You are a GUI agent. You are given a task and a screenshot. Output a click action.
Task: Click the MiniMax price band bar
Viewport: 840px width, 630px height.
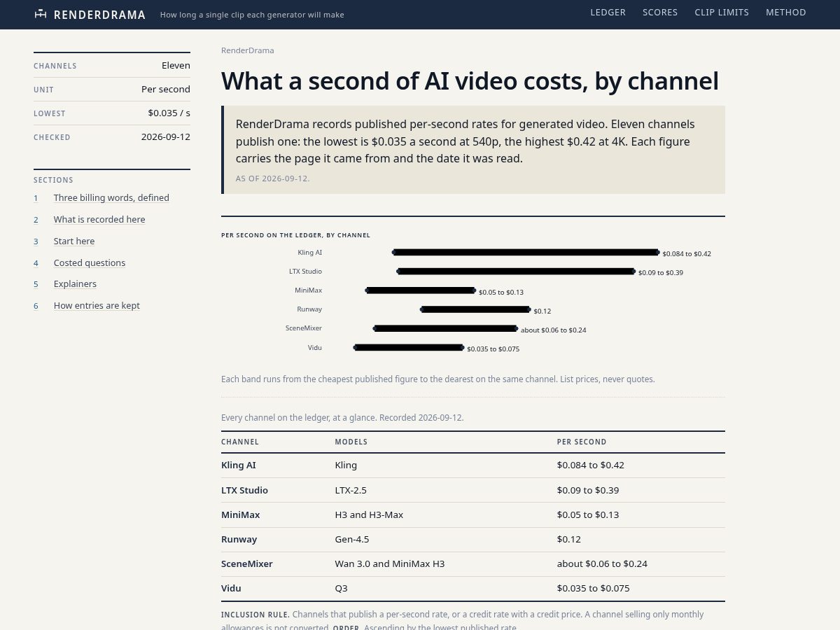[421, 290]
